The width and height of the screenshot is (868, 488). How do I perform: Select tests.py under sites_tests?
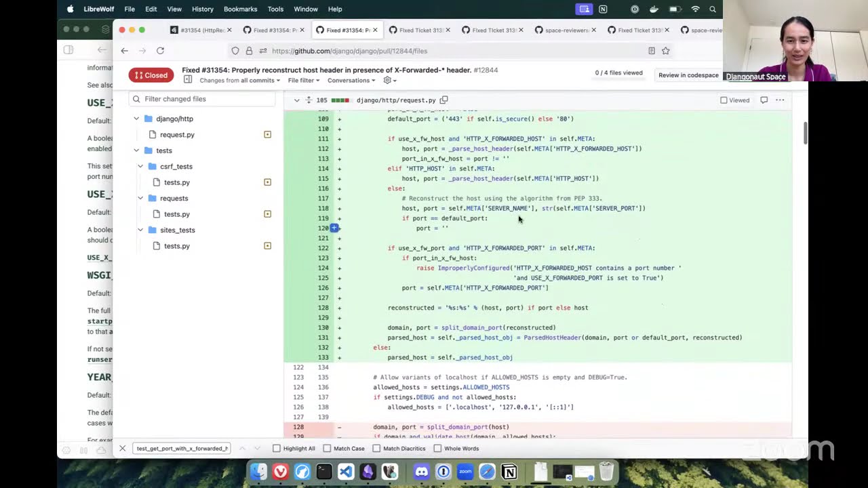(177, 246)
